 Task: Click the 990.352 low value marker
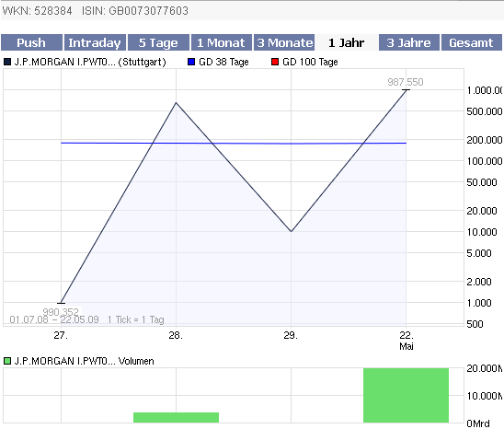pyautogui.click(x=61, y=311)
